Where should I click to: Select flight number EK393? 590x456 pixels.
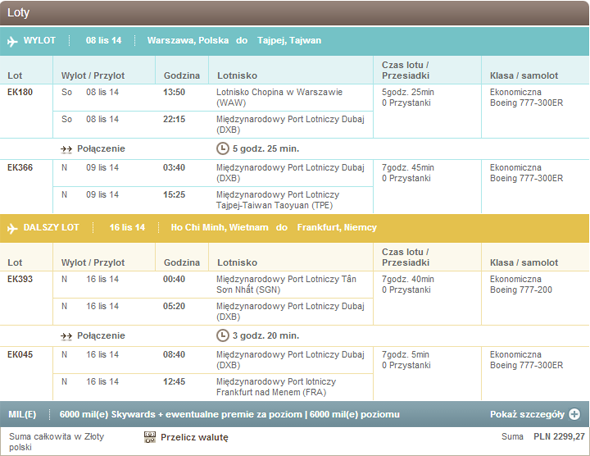[20, 279]
